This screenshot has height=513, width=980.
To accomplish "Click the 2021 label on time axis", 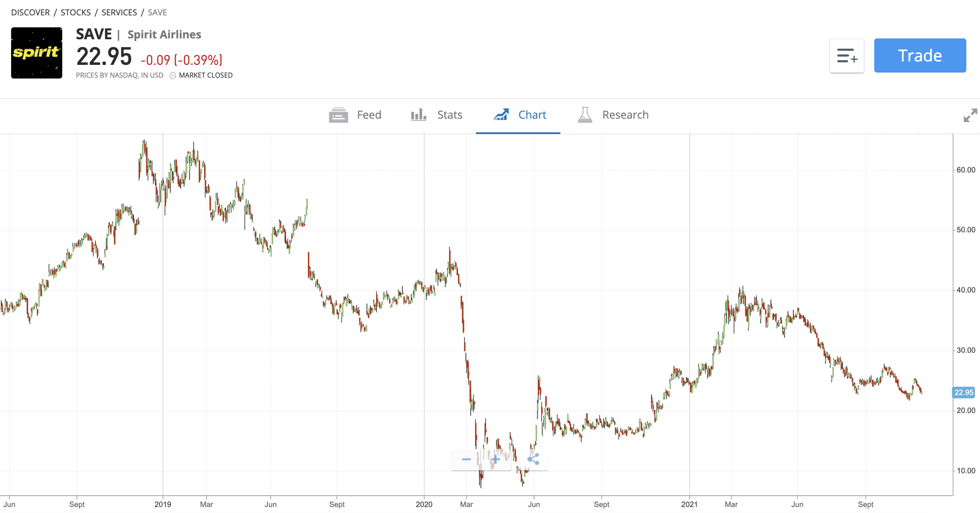I will pos(689,504).
